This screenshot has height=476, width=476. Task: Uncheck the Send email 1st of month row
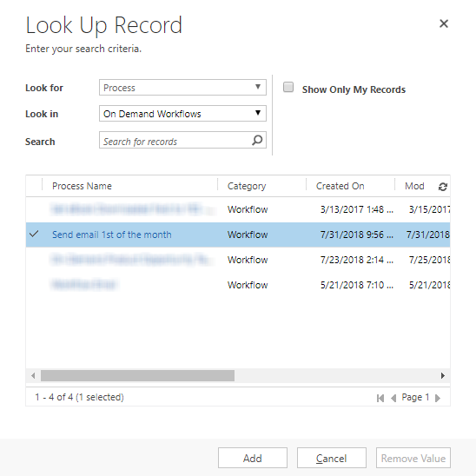click(x=34, y=234)
